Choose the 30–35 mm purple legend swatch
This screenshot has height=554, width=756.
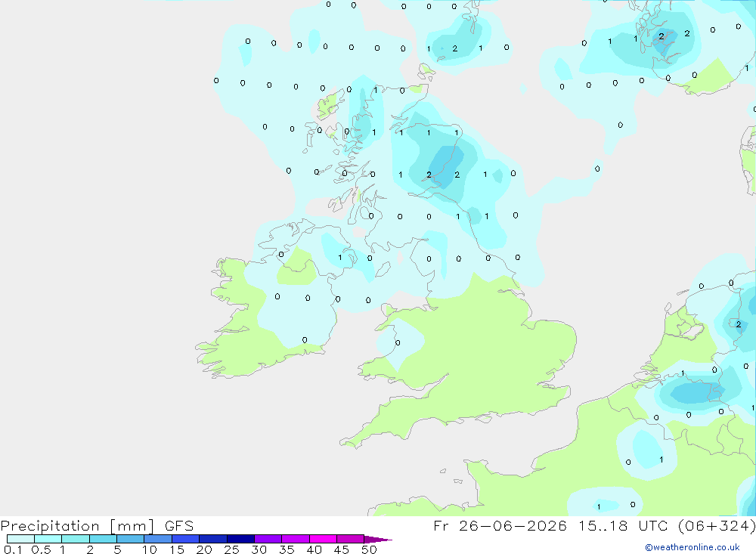point(268,539)
